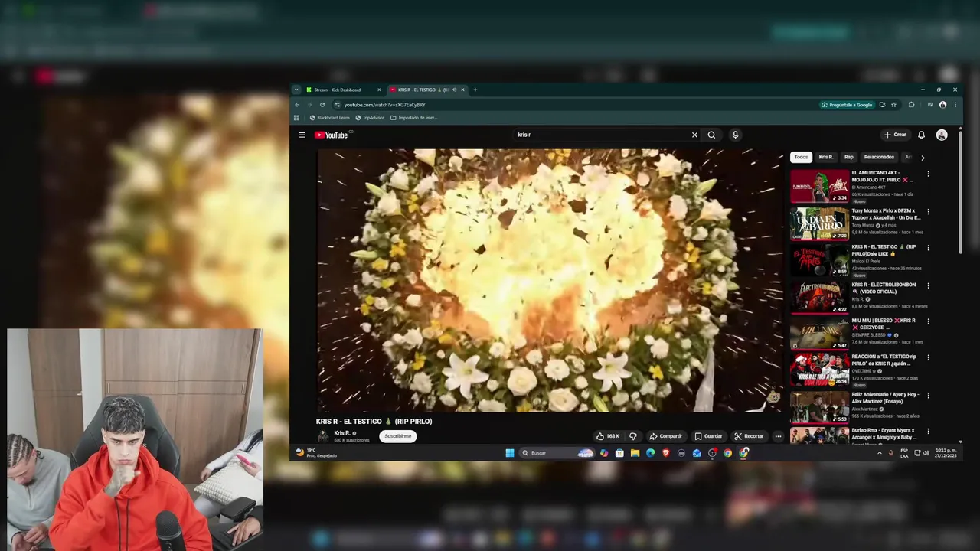Reload the page in Chrome
Screen dimensions: 980x551
322,105
